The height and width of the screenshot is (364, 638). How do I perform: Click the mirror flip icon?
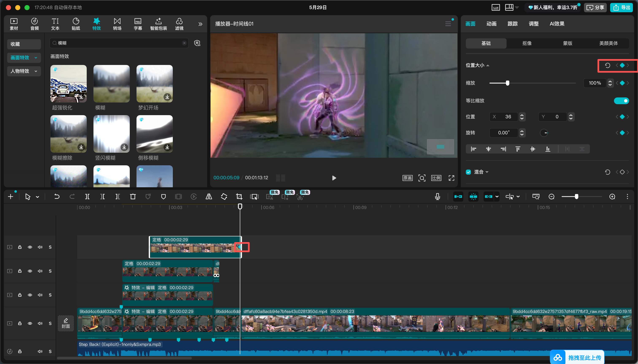coord(209,197)
